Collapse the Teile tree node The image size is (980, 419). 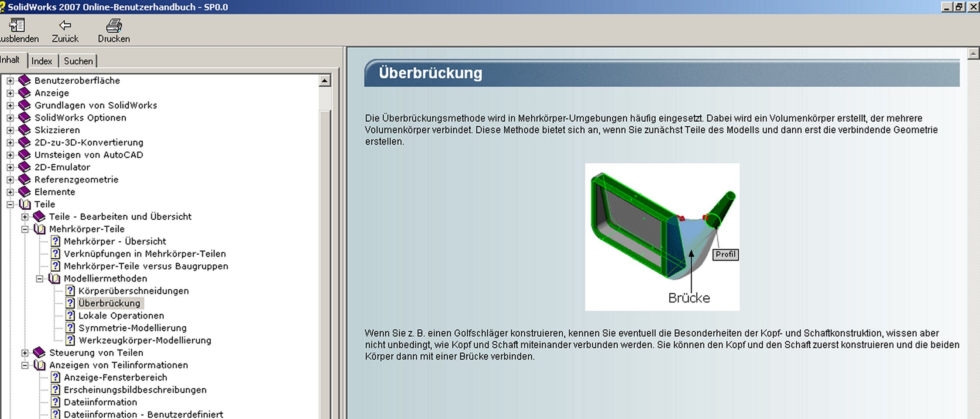(x=10, y=204)
